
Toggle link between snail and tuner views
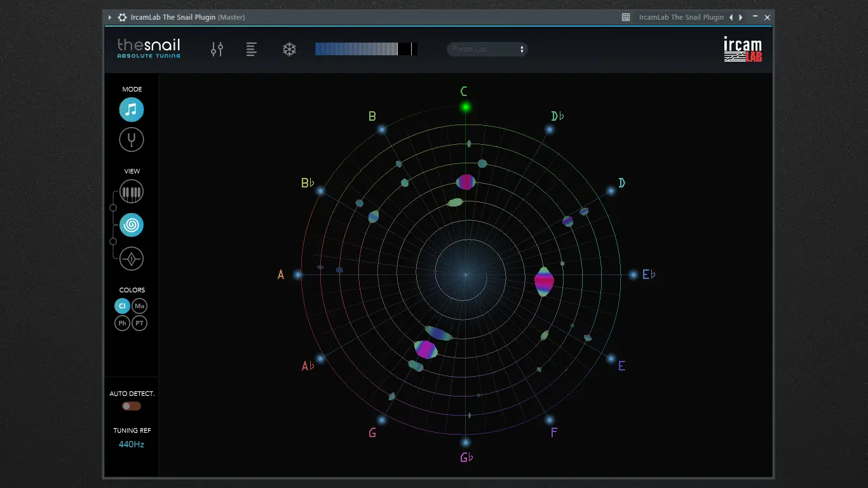coord(113,241)
